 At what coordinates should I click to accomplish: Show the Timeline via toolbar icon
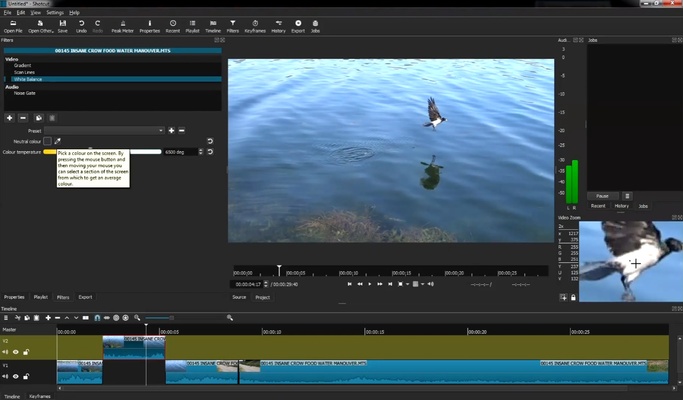click(213, 26)
